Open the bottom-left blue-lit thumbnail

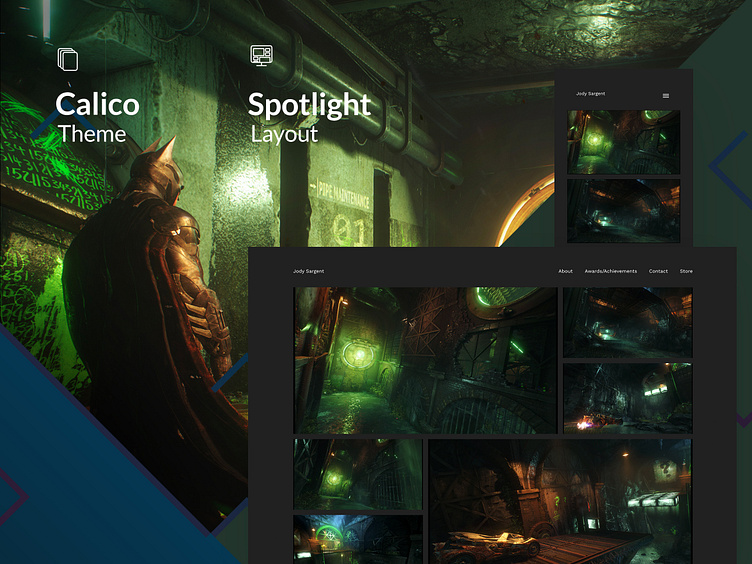tap(358, 540)
